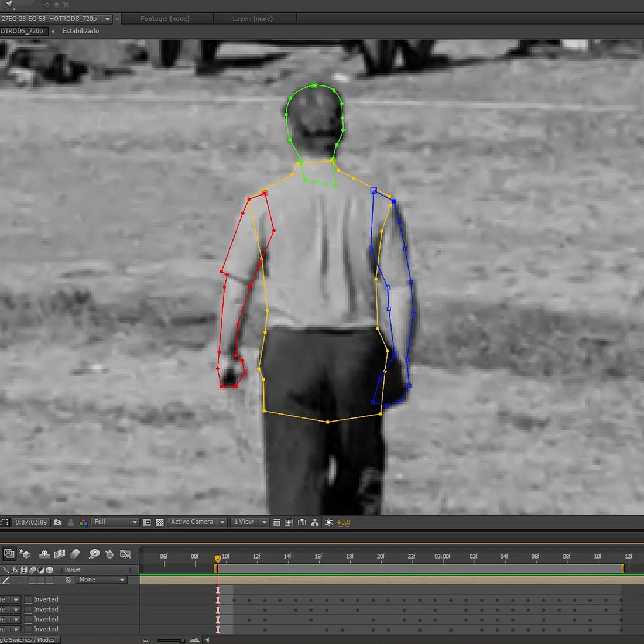The width and height of the screenshot is (644, 644).
Task: Click the Fast Previews icon
Action: tap(289, 522)
